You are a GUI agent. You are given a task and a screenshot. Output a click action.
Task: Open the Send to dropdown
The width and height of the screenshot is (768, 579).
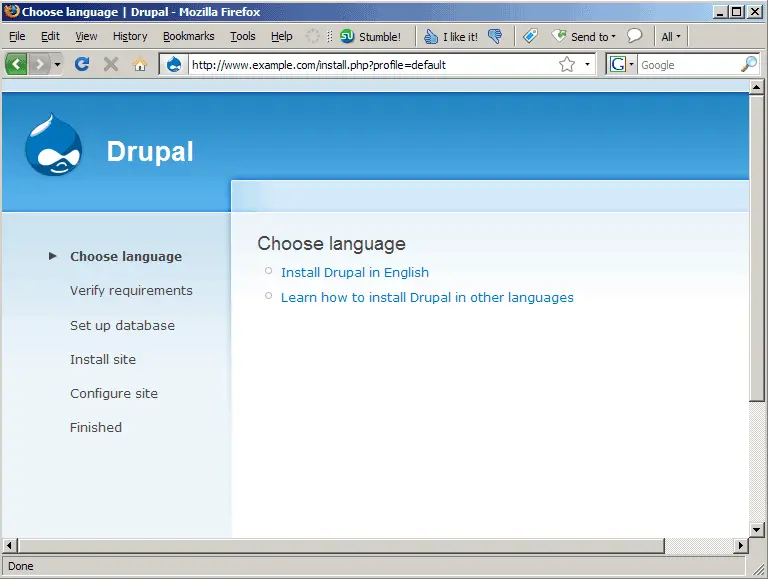pyautogui.click(x=583, y=36)
